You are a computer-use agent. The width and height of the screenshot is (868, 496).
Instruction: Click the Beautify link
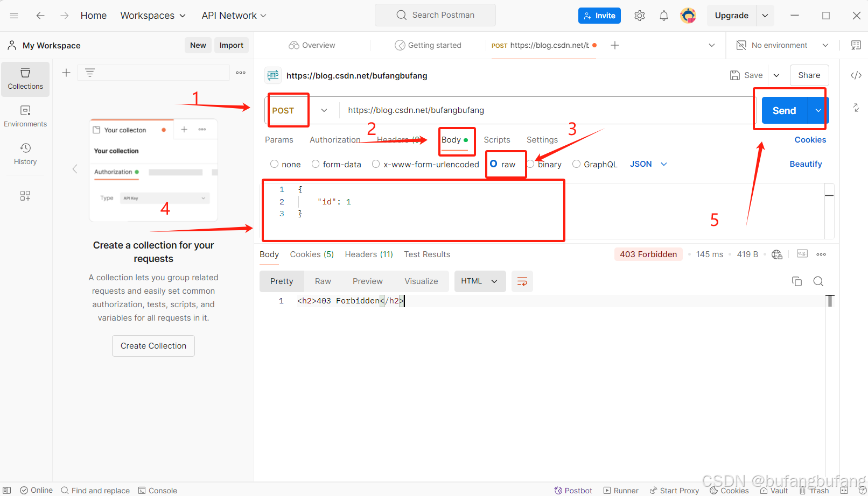point(806,164)
